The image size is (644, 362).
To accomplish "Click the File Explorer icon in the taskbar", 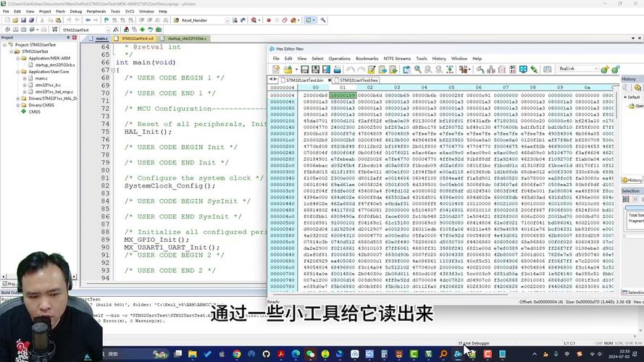I will pyautogui.click(x=192, y=354).
